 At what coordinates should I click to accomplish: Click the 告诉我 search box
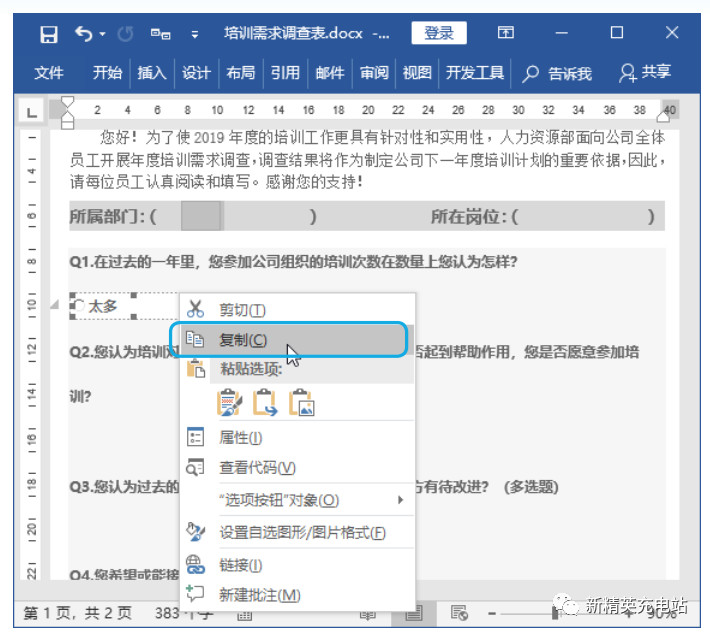tap(557, 73)
